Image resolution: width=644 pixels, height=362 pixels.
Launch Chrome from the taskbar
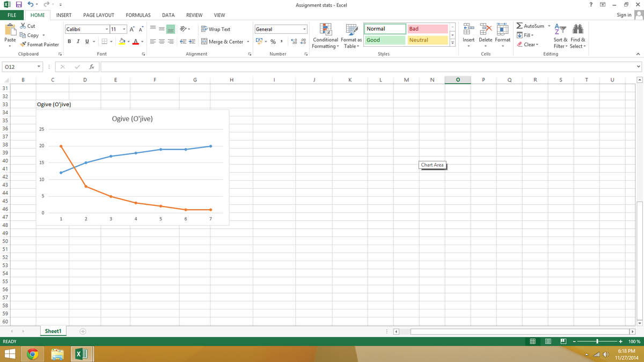33,354
